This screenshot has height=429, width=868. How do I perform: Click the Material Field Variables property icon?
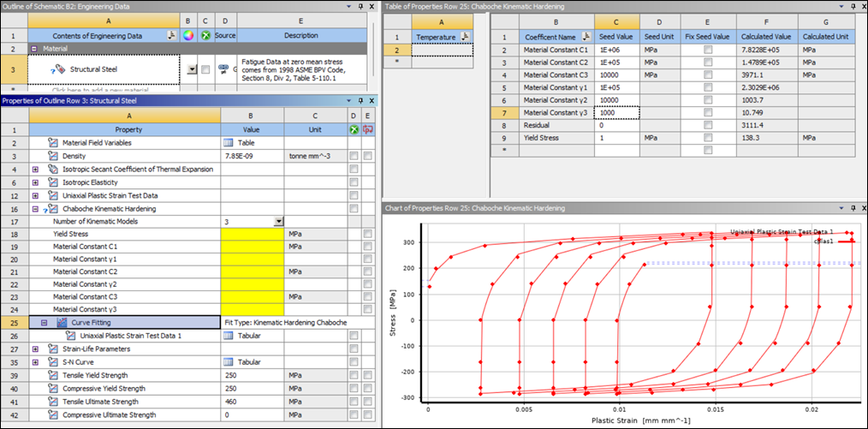click(x=52, y=143)
